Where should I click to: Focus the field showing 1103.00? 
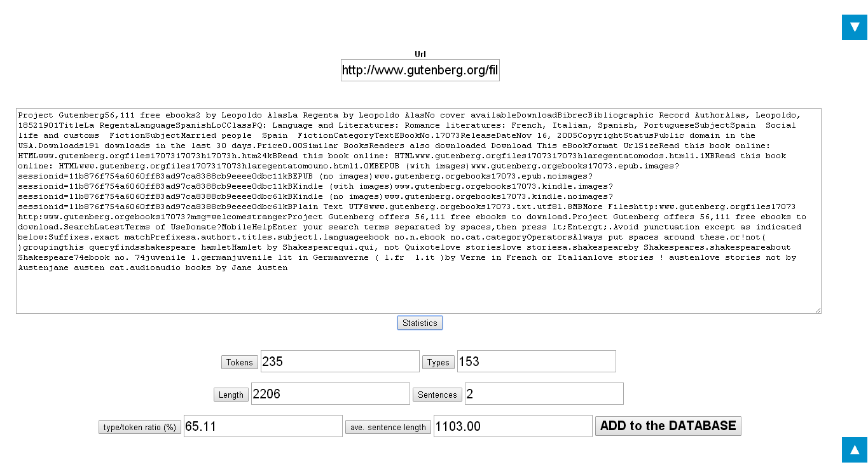[513, 426]
